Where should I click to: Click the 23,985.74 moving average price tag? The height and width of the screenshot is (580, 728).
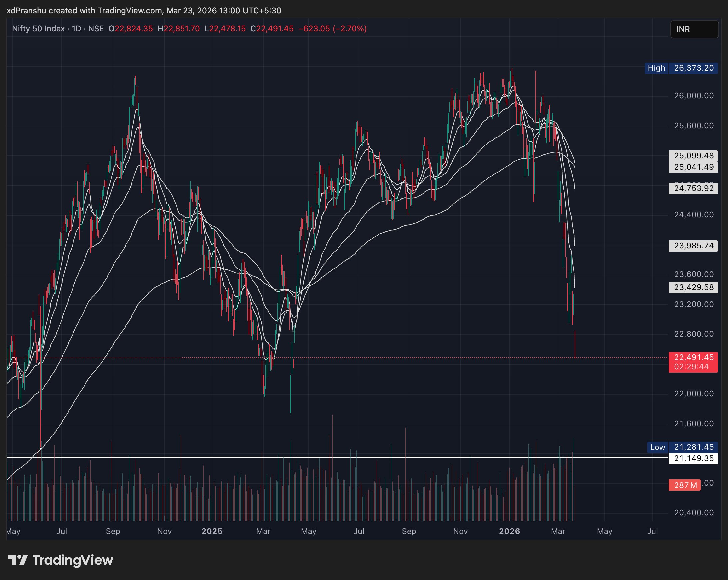(x=694, y=246)
